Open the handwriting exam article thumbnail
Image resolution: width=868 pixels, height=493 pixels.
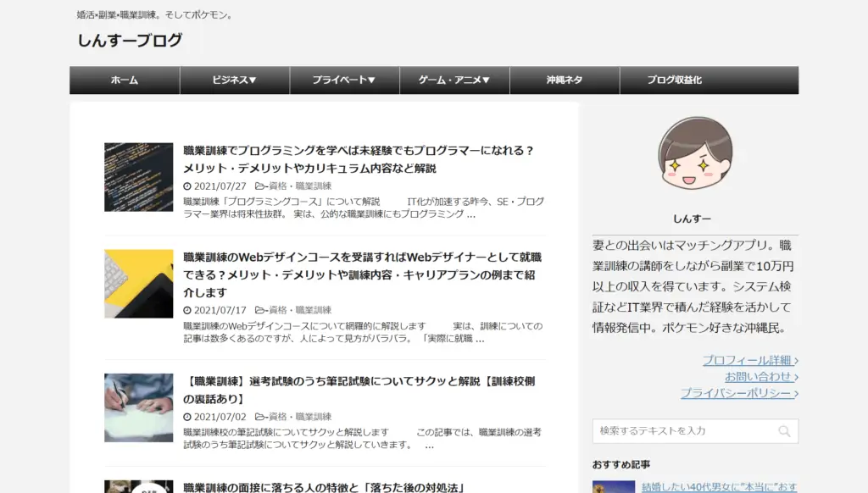click(x=138, y=407)
